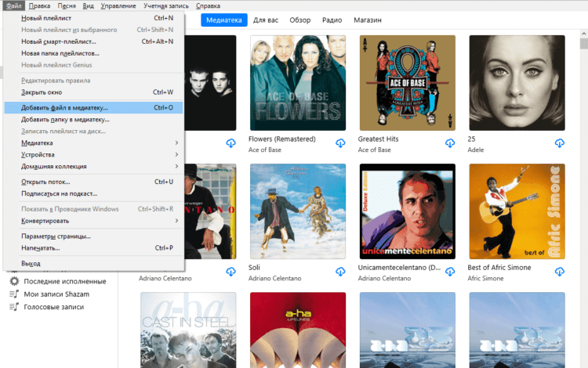Open the Мои записи Shazam playlist
The image size is (588, 368).
pyautogui.click(x=56, y=294)
